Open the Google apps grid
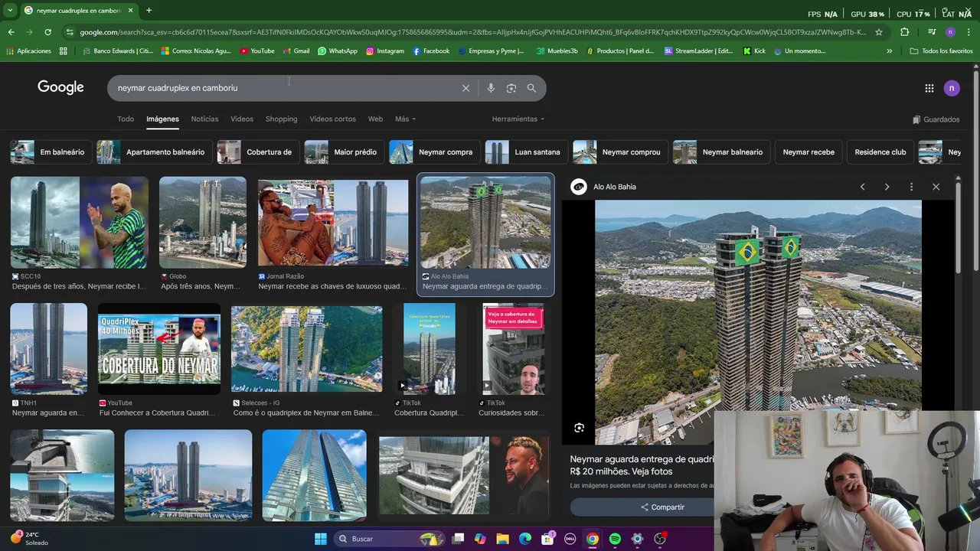The image size is (980, 551). tap(929, 88)
